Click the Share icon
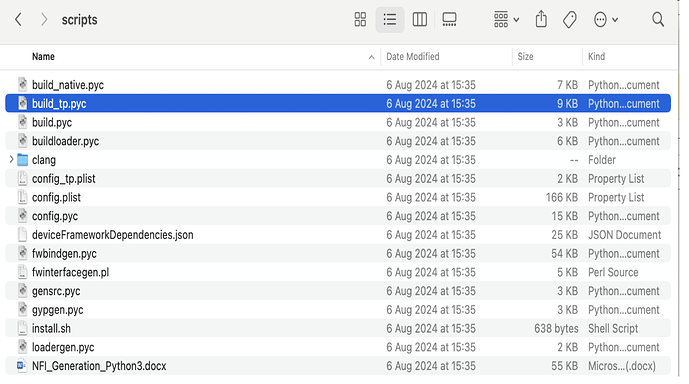Screen dimensions: 689x384 click(541, 20)
